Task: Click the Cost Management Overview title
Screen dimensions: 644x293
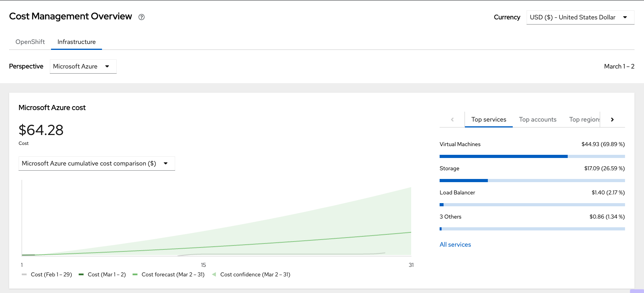Action: 70,16
